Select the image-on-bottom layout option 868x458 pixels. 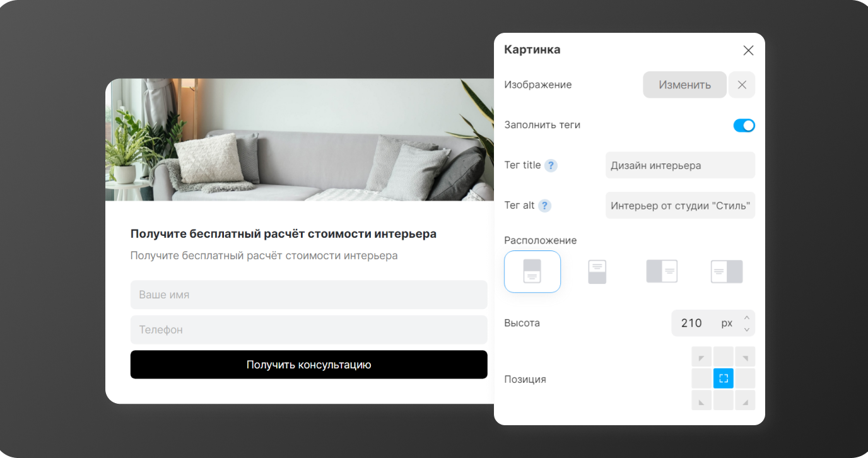point(597,272)
